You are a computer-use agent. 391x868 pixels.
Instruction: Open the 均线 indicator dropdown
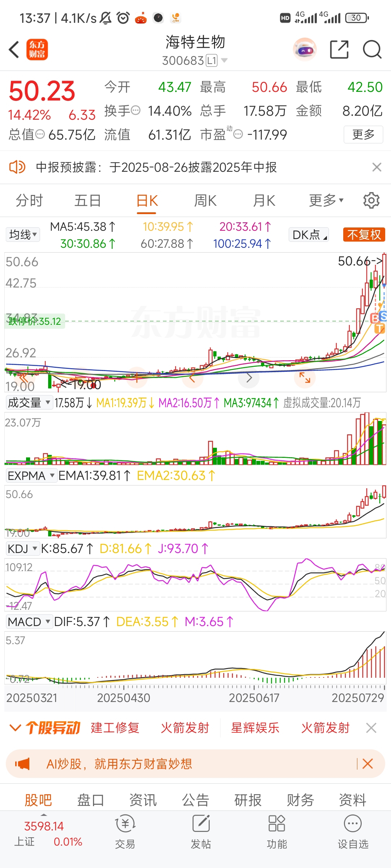(23, 235)
